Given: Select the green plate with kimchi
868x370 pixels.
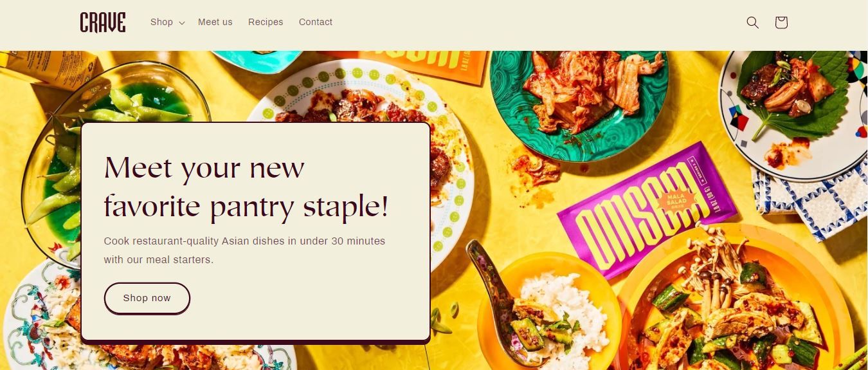Looking at the screenshot, I should (579, 103).
